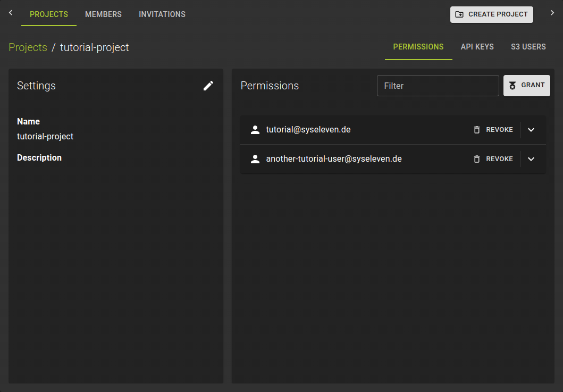Click the user icon next to tutorial@syseleven.de

[x=255, y=129]
